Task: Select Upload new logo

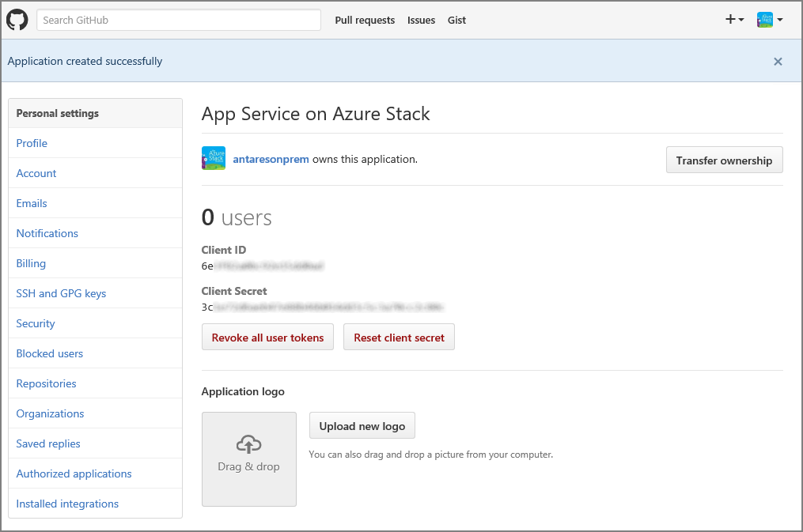Action: click(x=362, y=425)
